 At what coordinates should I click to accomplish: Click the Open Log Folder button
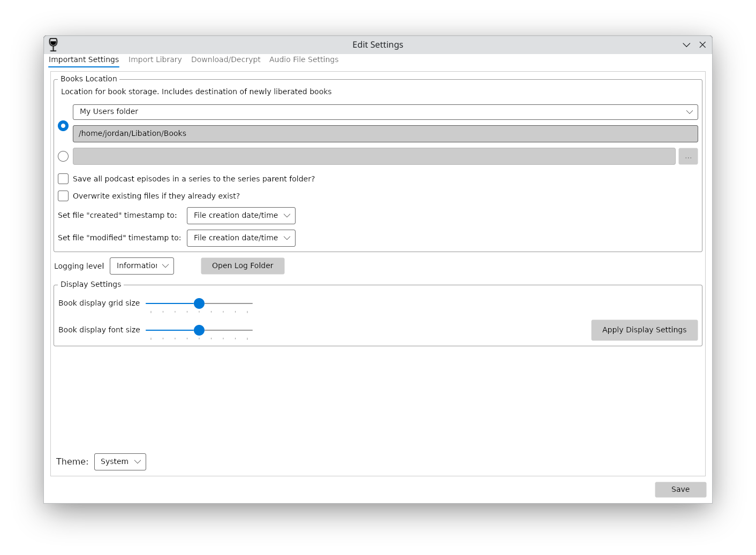pyautogui.click(x=243, y=266)
